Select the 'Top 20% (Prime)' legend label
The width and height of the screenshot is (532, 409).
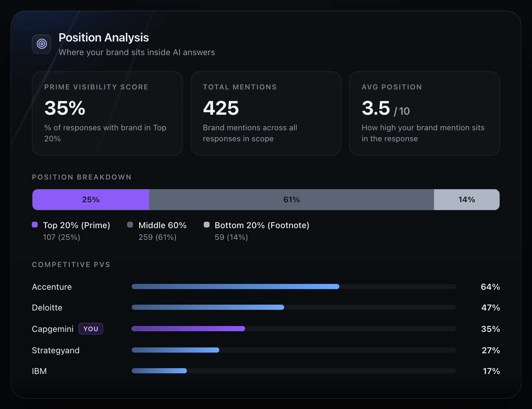coord(77,225)
